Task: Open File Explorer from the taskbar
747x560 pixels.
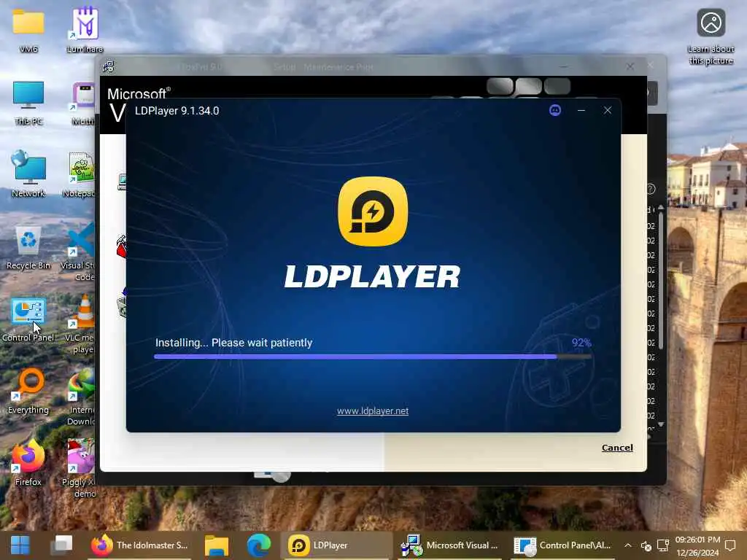Action: [x=216, y=545]
